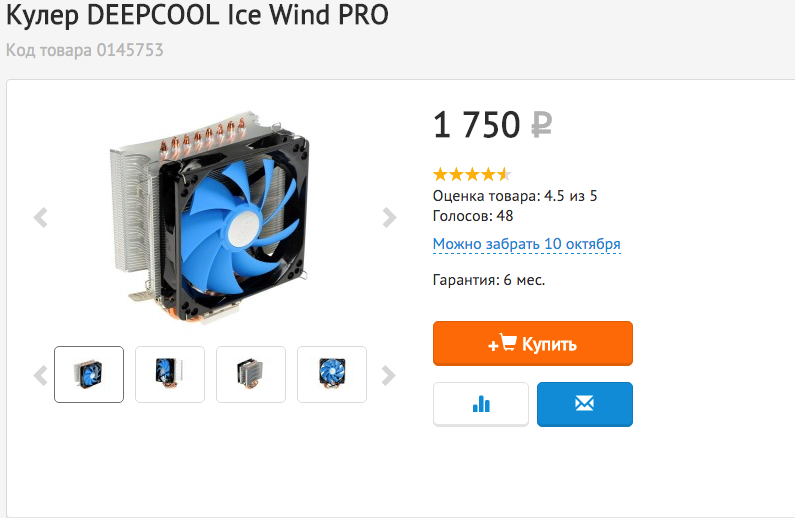Move thumbnail strip back with left arrow
Viewport: 795px width, 518px height.
tap(40, 375)
